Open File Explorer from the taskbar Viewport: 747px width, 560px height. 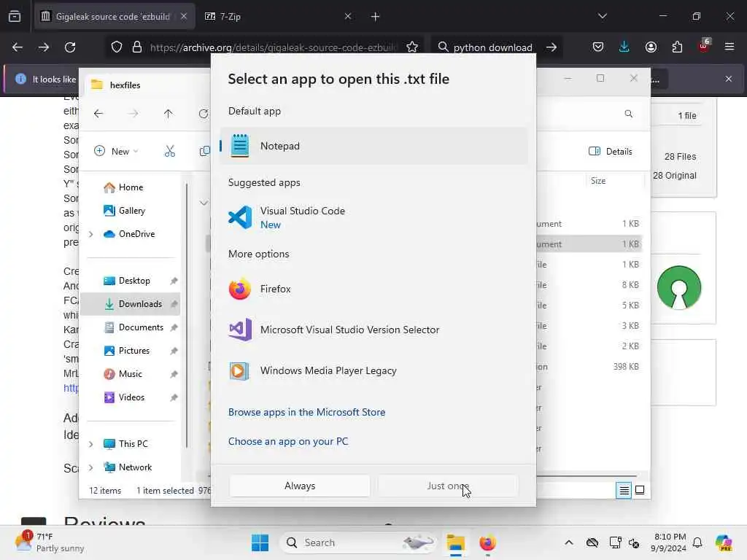(x=455, y=542)
